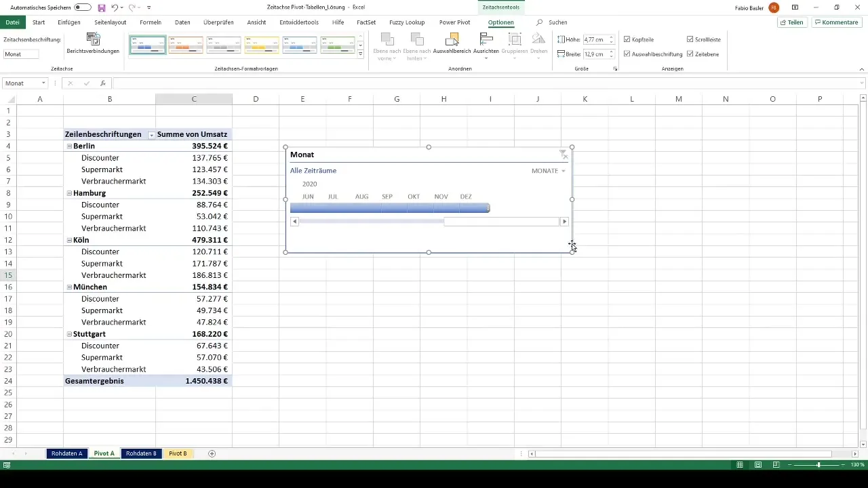Uncheck the Kopfzeile checkbox
The height and width of the screenshot is (488, 868).
[627, 39]
